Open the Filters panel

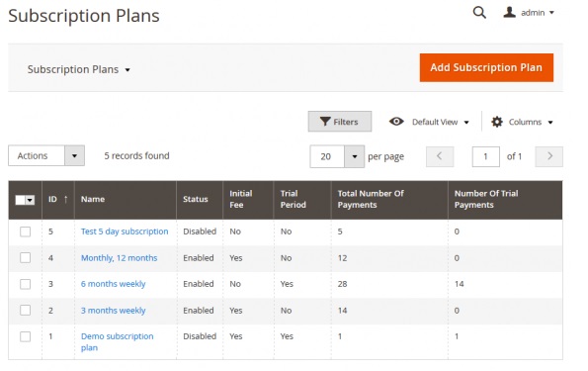click(x=340, y=122)
